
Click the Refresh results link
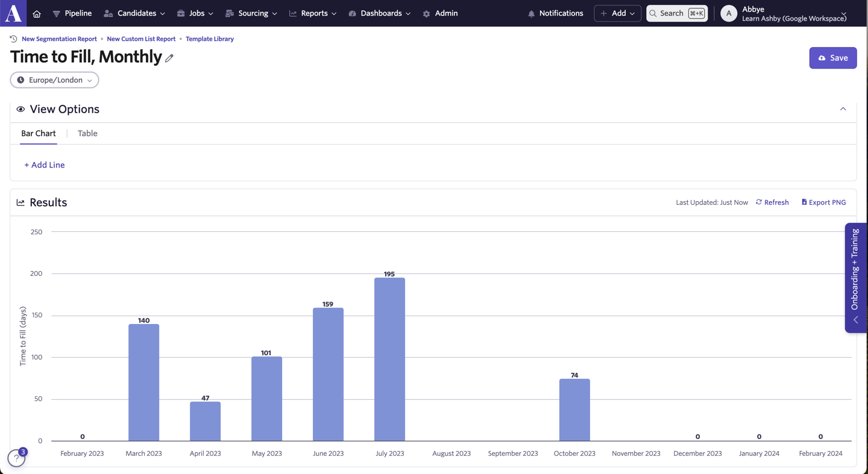pyautogui.click(x=772, y=202)
